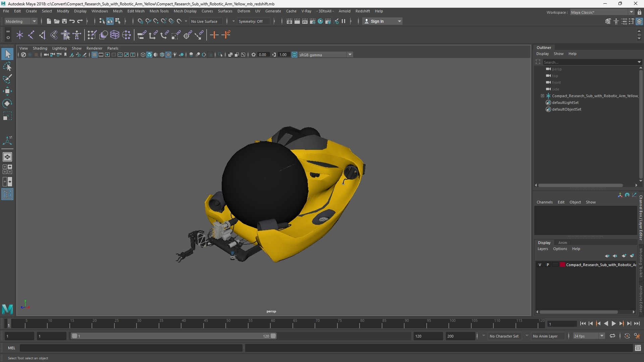Click the Create Locator shelf icon
The width and height of the screenshot is (644, 362).
coord(20,35)
